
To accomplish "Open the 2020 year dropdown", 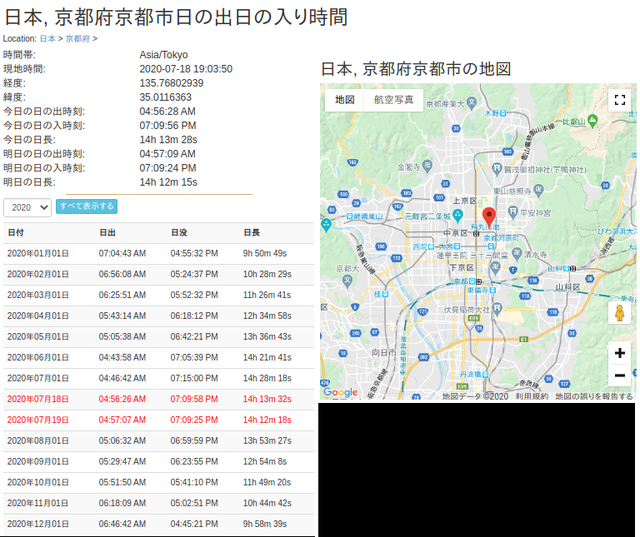I will point(28,207).
